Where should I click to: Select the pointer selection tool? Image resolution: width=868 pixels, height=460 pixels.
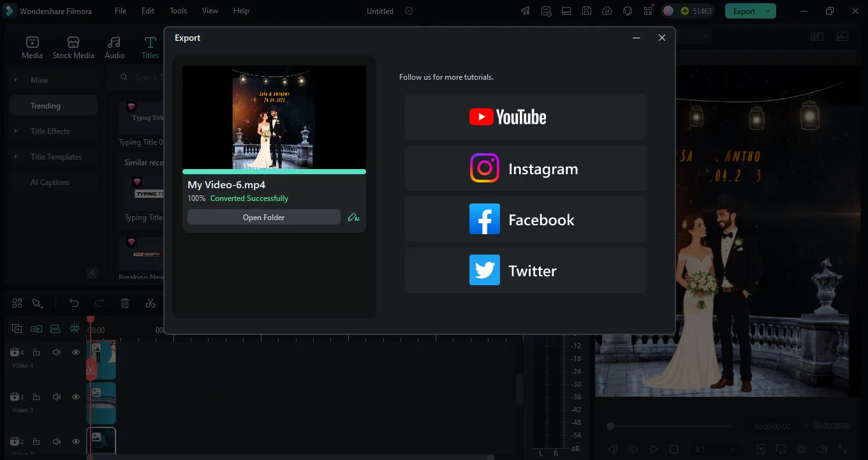pyautogui.click(x=37, y=303)
